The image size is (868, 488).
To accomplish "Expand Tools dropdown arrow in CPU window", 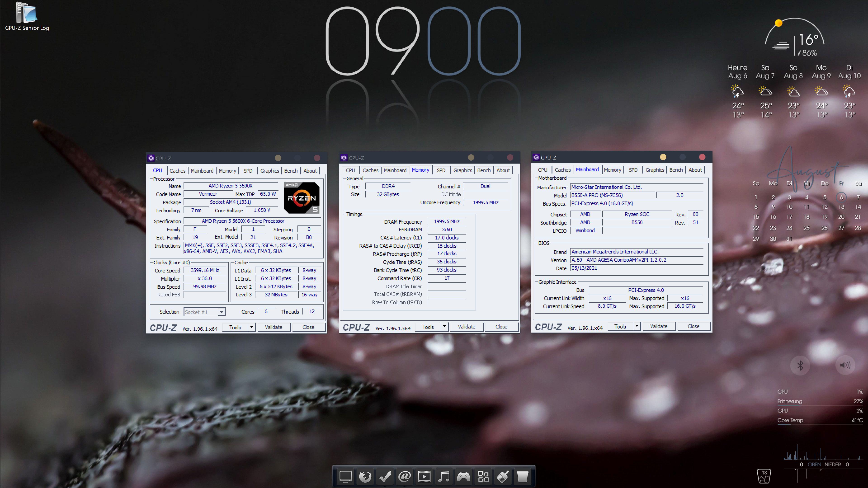I will pos(251,327).
